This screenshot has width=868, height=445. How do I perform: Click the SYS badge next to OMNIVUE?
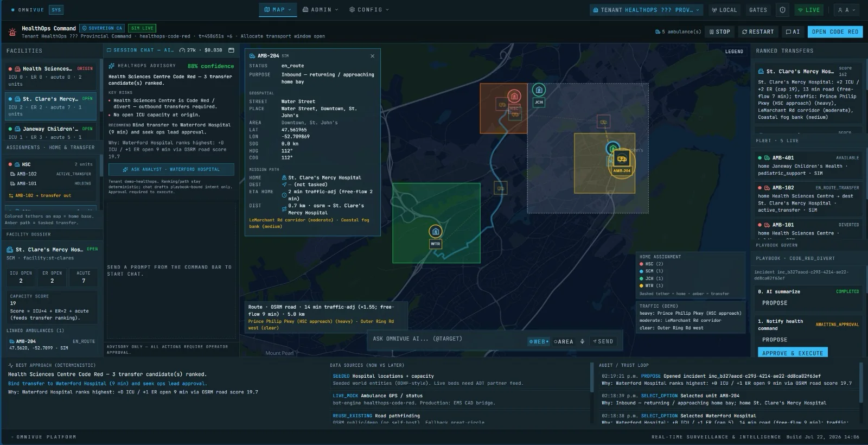tap(56, 10)
